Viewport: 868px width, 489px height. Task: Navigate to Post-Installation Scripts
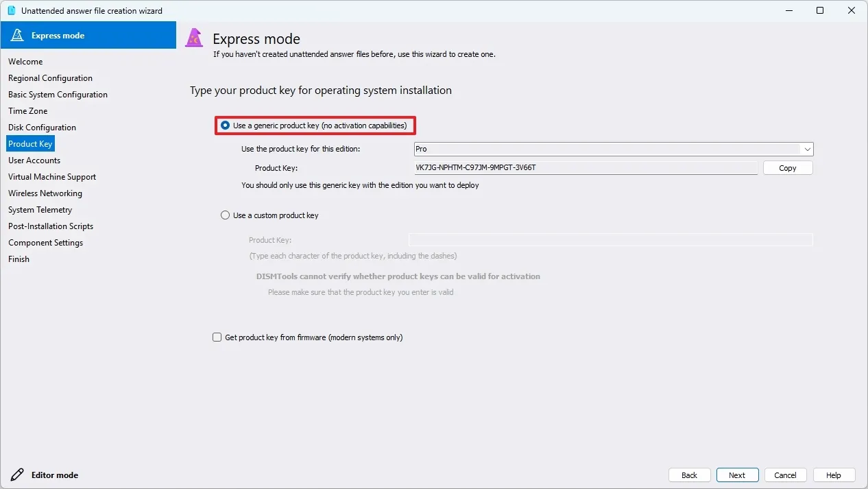point(51,226)
